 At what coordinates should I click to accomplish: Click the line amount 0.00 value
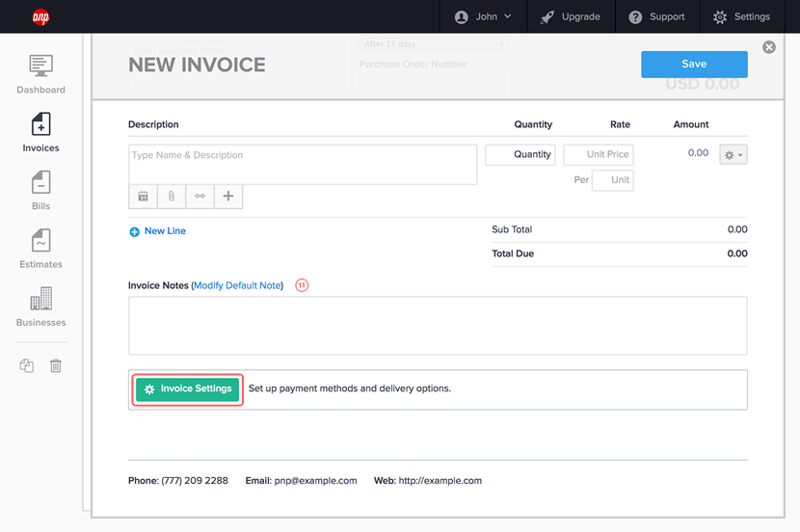pyautogui.click(x=698, y=152)
